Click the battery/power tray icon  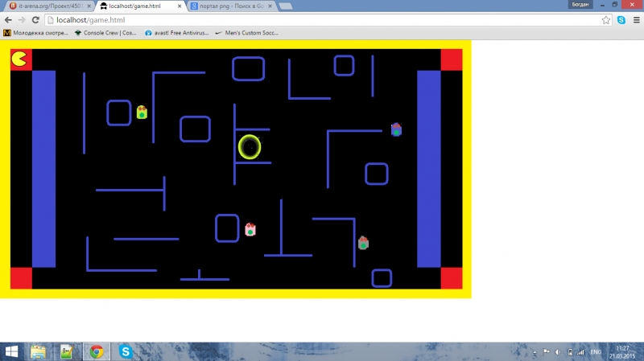click(570, 352)
